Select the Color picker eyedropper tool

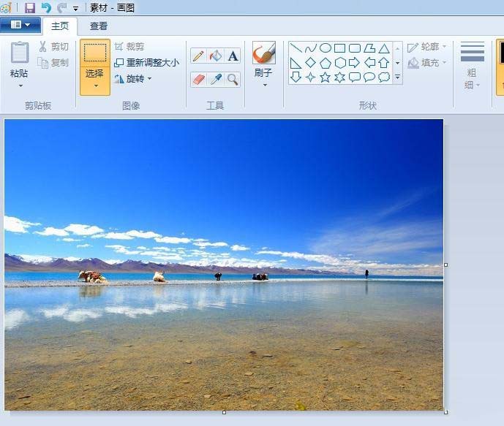(216, 80)
